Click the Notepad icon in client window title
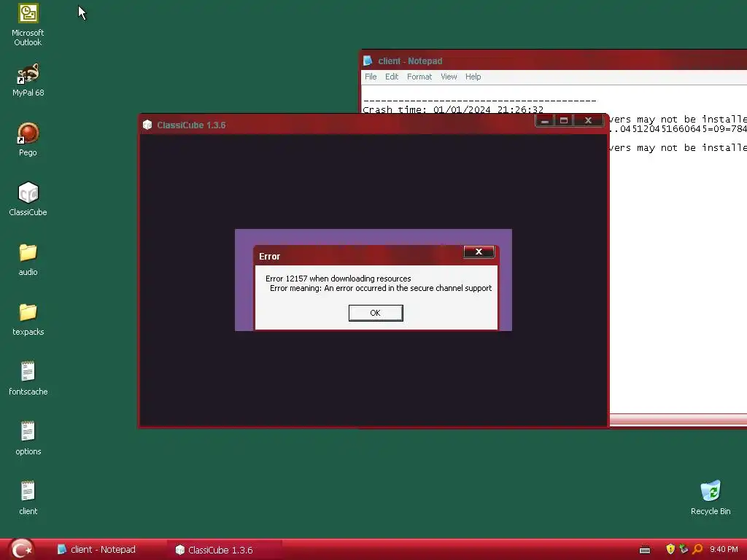 point(368,61)
